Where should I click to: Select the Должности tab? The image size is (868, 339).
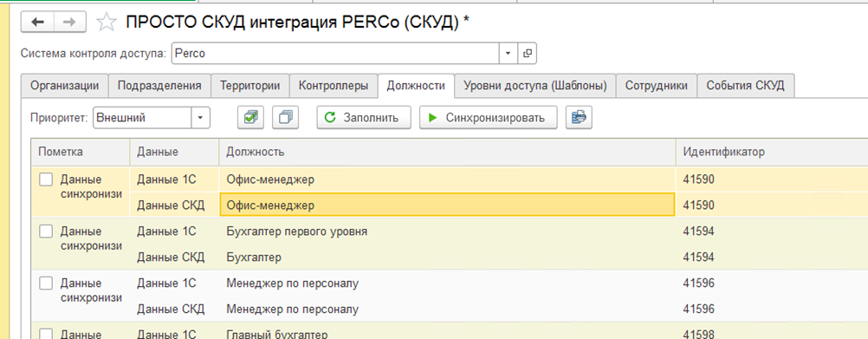click(x=416, y=86)
